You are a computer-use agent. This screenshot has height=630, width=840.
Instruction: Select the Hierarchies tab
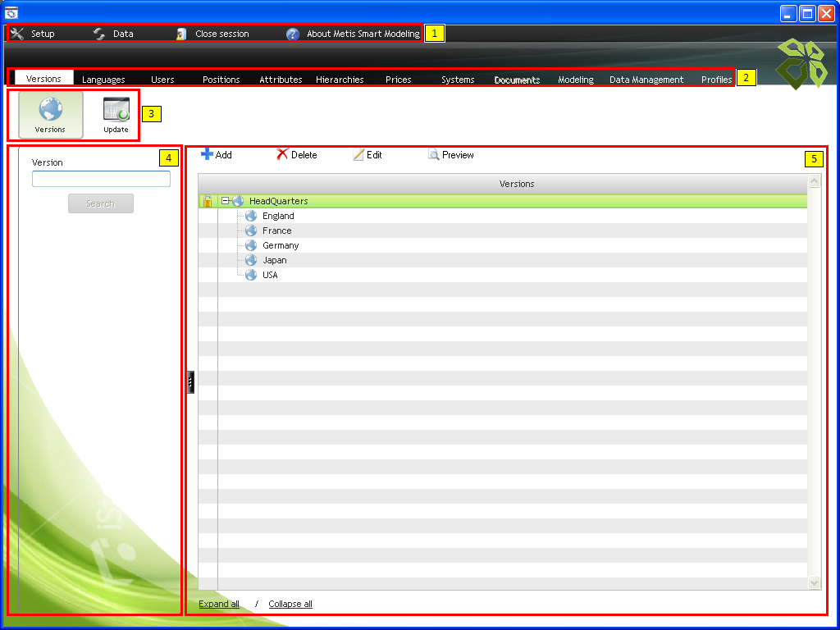(x=340, y=80)
